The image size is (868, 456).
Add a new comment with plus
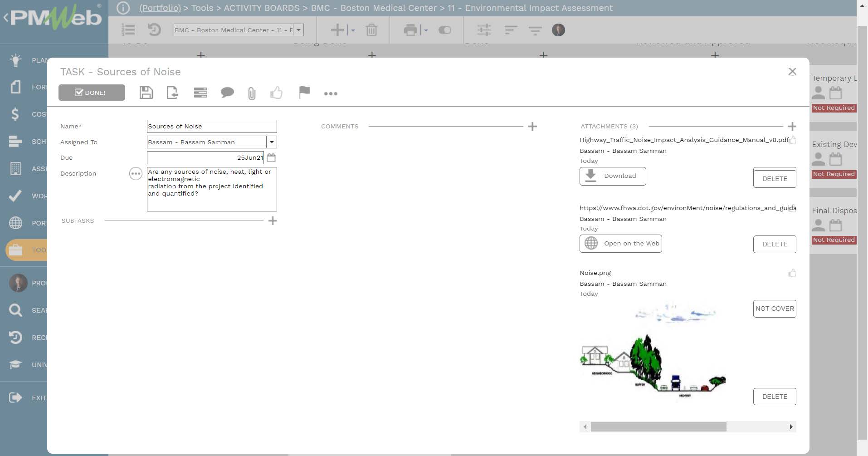pos(532,127)
